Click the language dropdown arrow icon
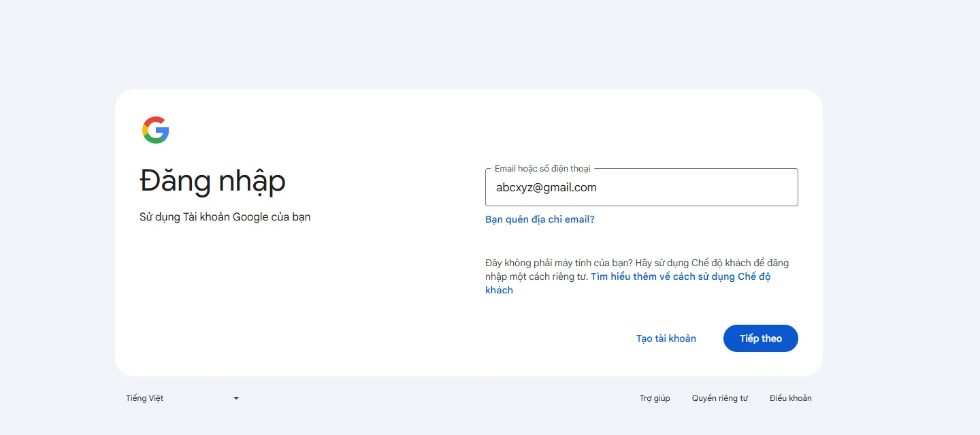 pos(236,398)
